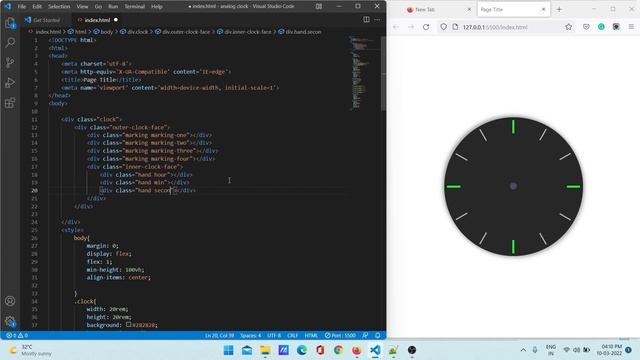
Task: Click the editor minimap
Action: 362,73
